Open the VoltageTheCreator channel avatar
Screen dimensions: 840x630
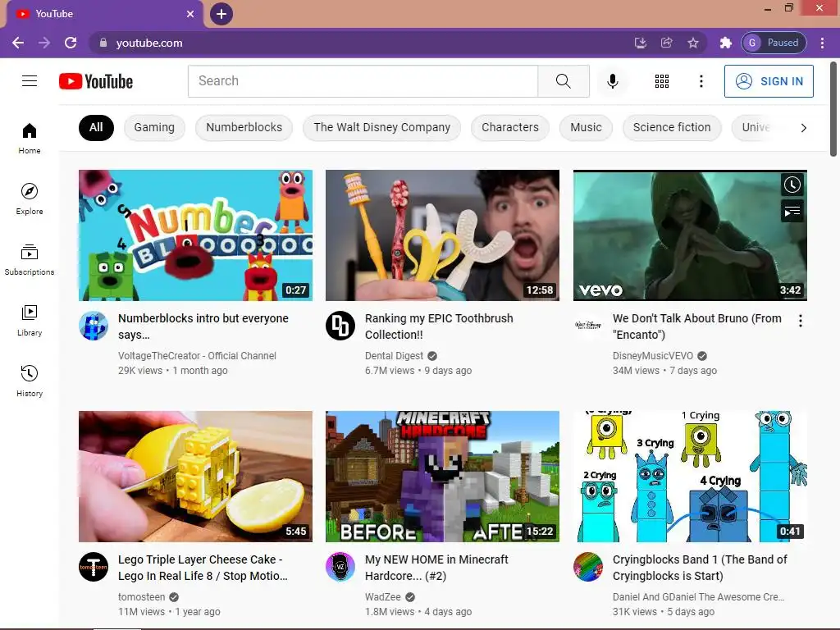(x=94, y=326)
